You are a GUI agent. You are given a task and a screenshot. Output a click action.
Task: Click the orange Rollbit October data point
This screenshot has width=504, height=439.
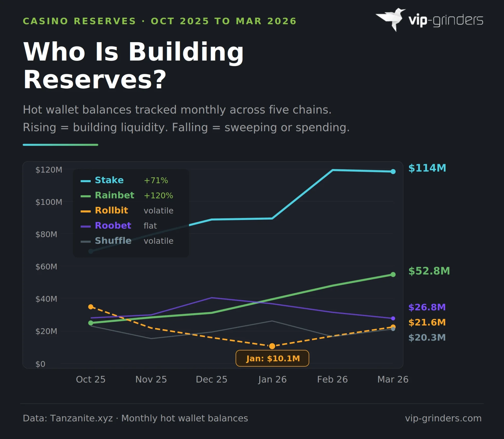click(91, 307)
